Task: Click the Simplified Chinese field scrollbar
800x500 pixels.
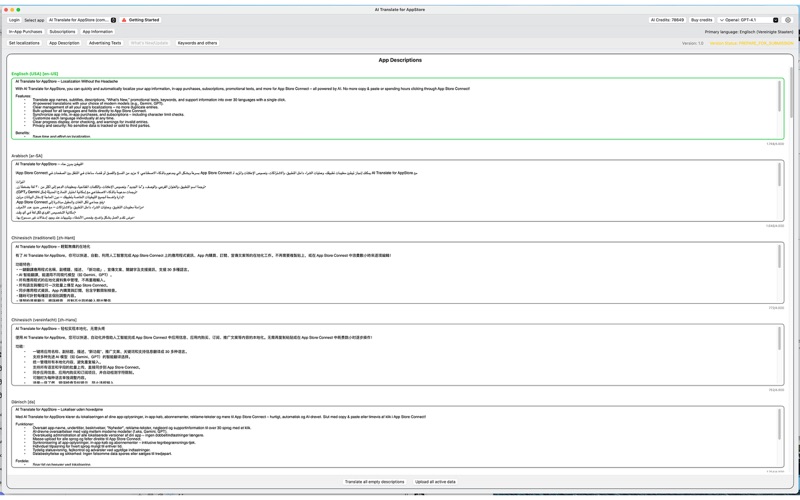Action: pyautogui.click(x=779, y=338)
